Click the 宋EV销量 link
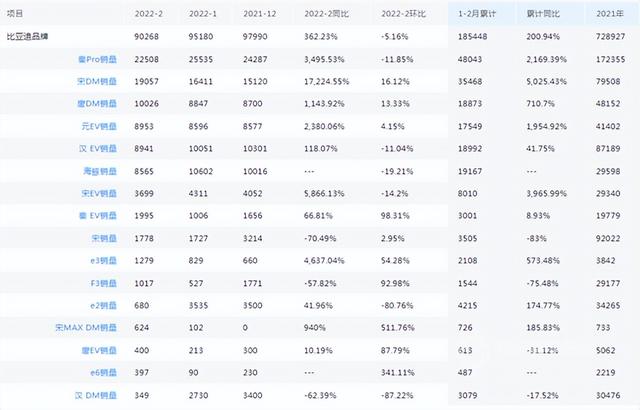 click(x=99, y=193)
